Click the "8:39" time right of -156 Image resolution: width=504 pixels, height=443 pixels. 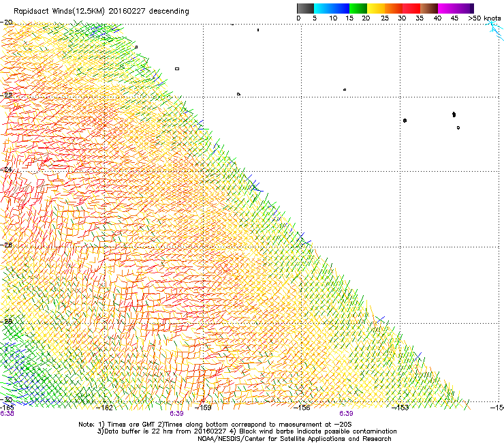(346, 414)
